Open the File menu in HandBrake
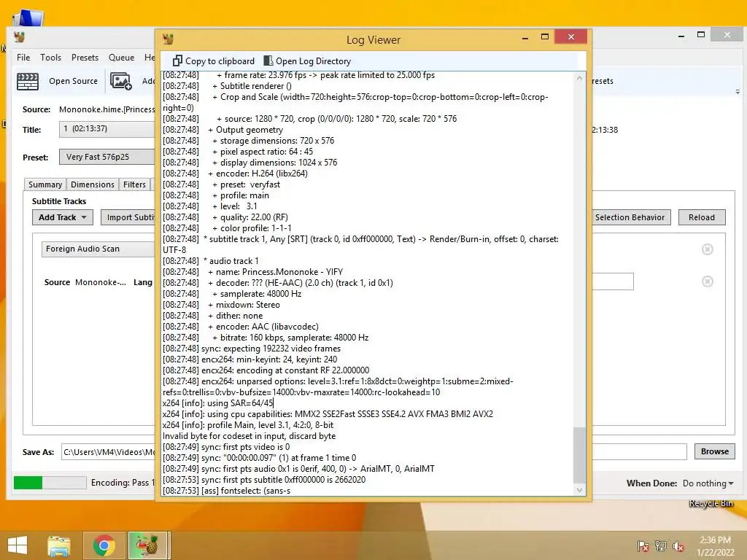Viewport: 747px width, 560px height. click(x=23, y=57)
